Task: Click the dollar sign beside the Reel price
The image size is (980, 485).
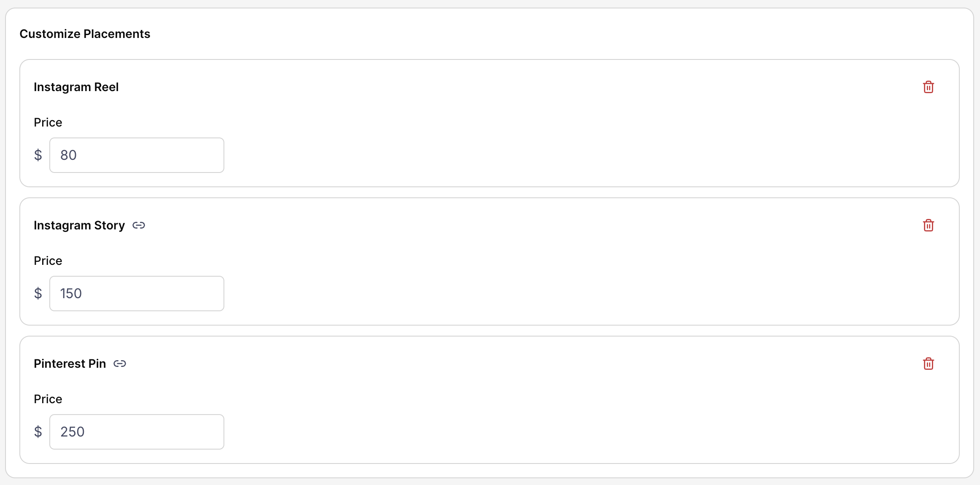Action: [38, 155]
